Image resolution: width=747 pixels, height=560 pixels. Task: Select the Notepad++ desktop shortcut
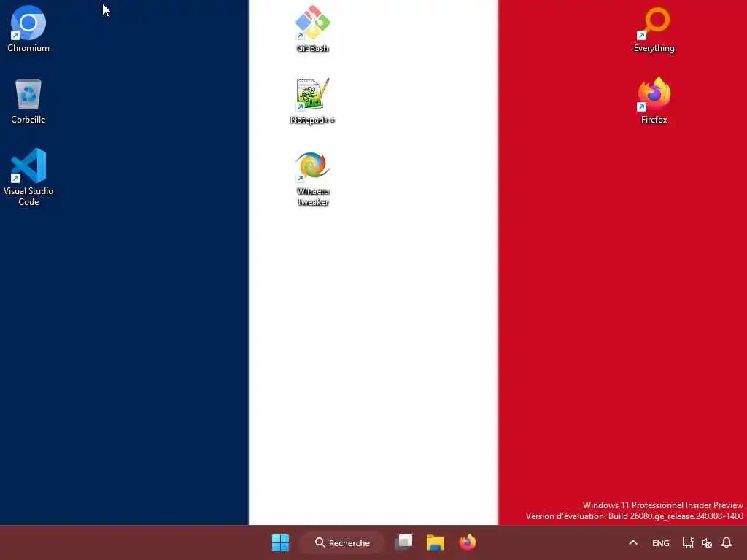[x=312, y=101]
